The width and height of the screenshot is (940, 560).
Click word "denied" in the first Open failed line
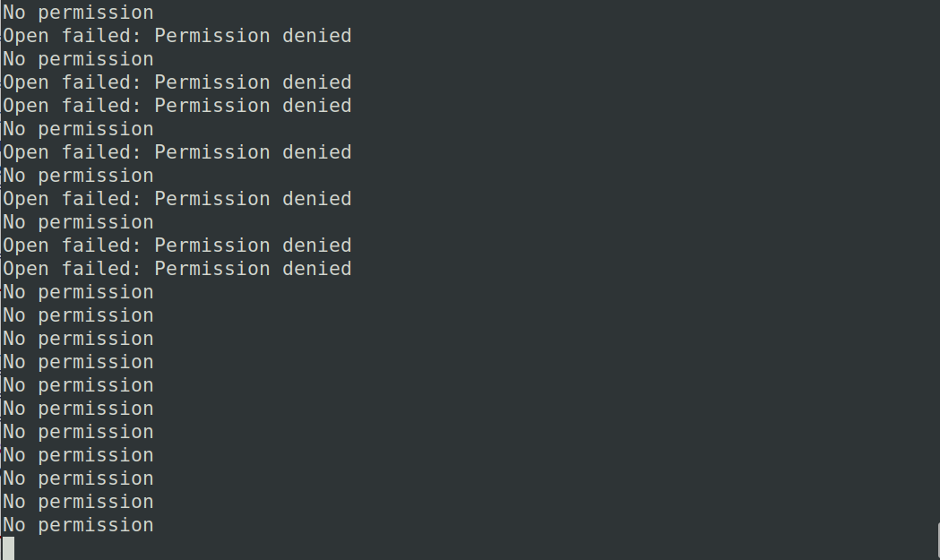pos(316,36)
